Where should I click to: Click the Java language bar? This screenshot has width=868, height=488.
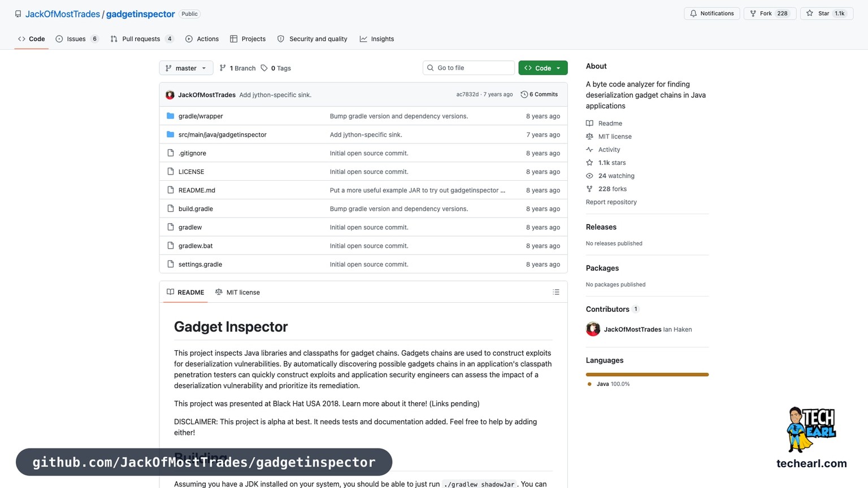click(647, 374)
